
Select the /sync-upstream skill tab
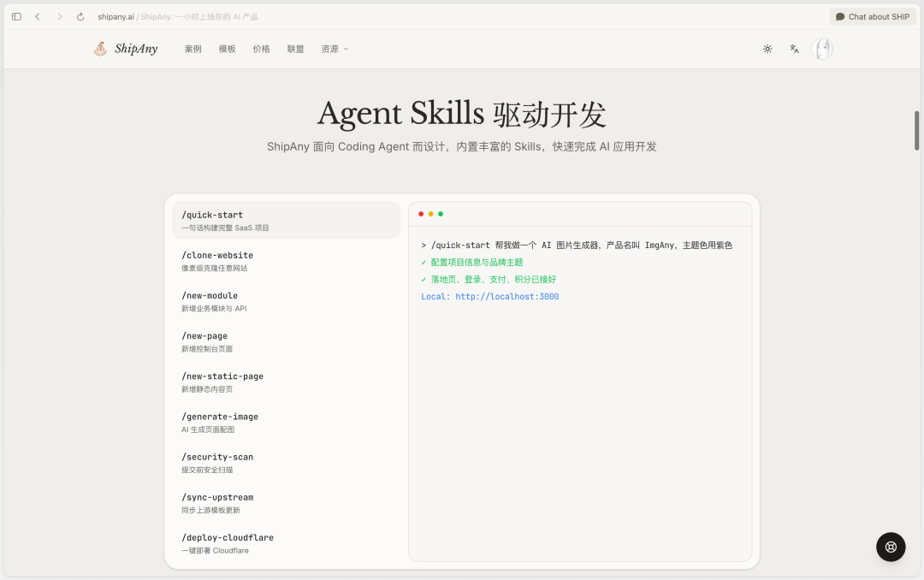[287, 503]
